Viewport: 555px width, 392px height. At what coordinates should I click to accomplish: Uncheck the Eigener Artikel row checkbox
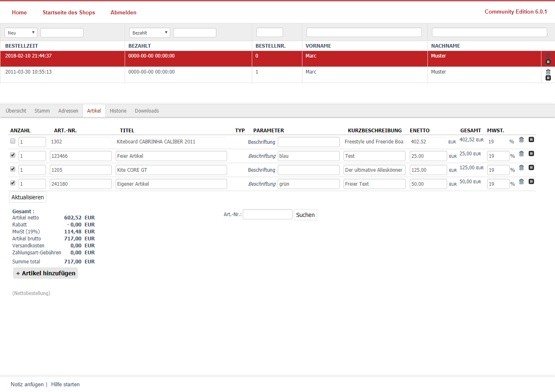coord(13,183)
